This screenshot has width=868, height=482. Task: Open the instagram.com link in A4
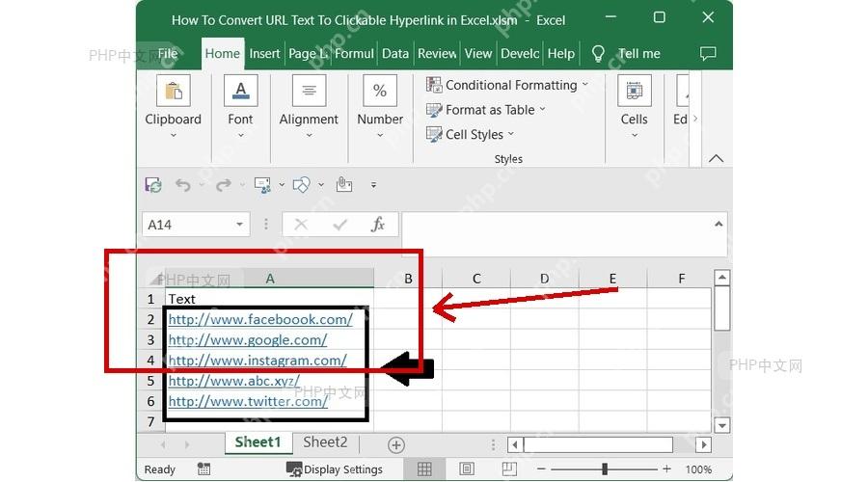(258, 361)
